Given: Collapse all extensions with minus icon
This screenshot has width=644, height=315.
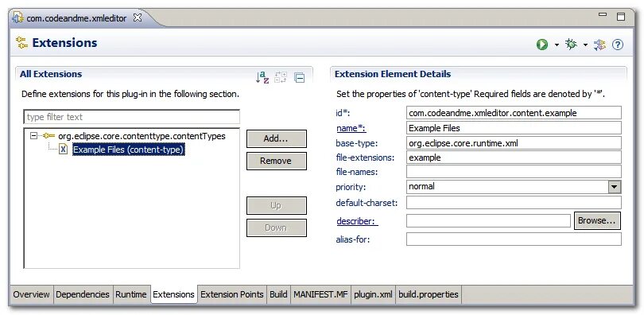Looking at the screenshot, I should tap(300, 77).
